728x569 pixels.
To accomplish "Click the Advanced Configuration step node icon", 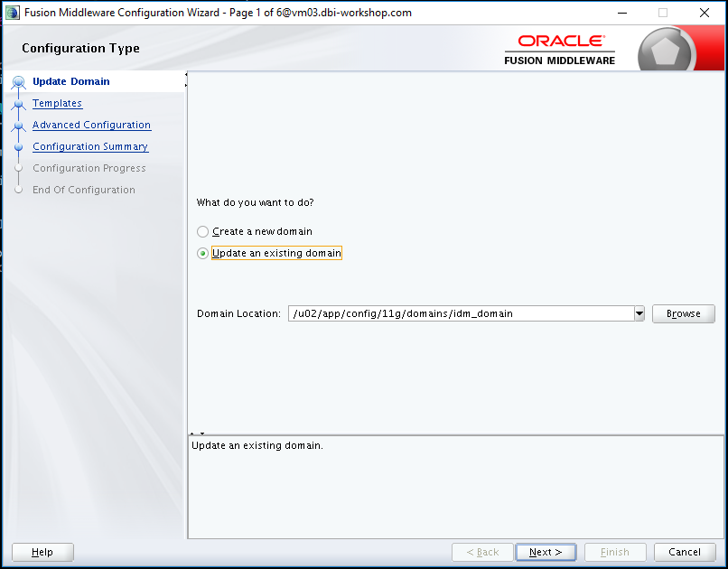I will point(19,126).
